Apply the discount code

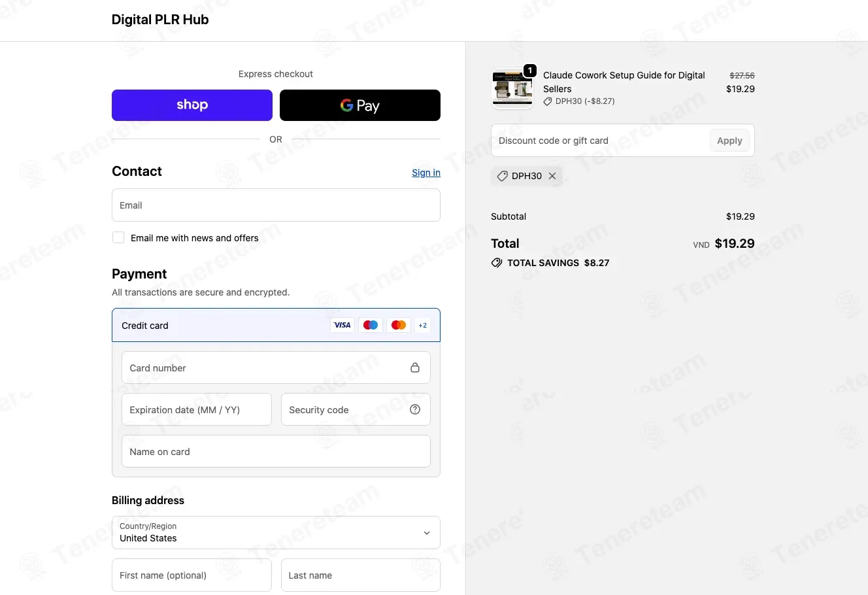729,141
